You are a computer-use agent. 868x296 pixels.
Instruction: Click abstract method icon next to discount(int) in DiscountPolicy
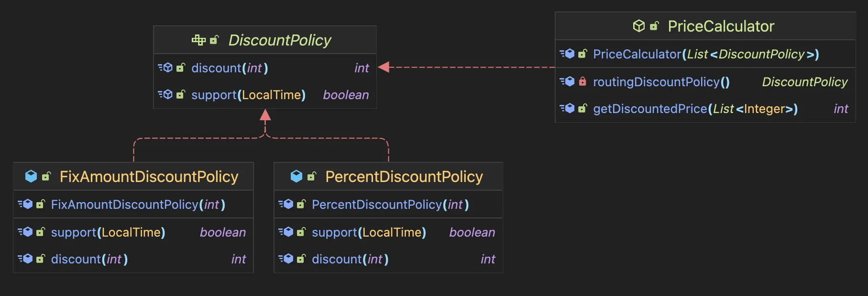tap(165, 68)
